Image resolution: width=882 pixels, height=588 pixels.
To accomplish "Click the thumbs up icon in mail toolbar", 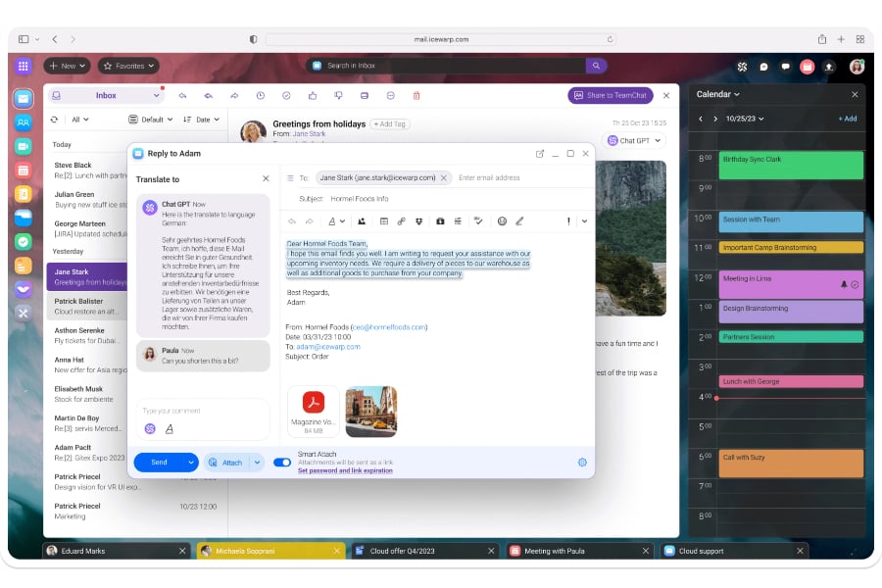I will coord(313,96).
